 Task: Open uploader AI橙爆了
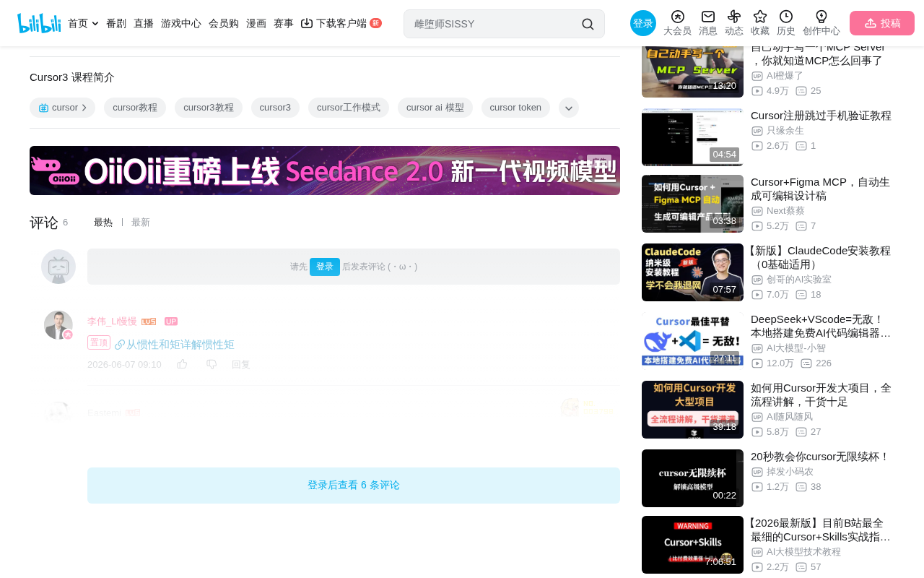pyautogui.click(x=785, y=76)
